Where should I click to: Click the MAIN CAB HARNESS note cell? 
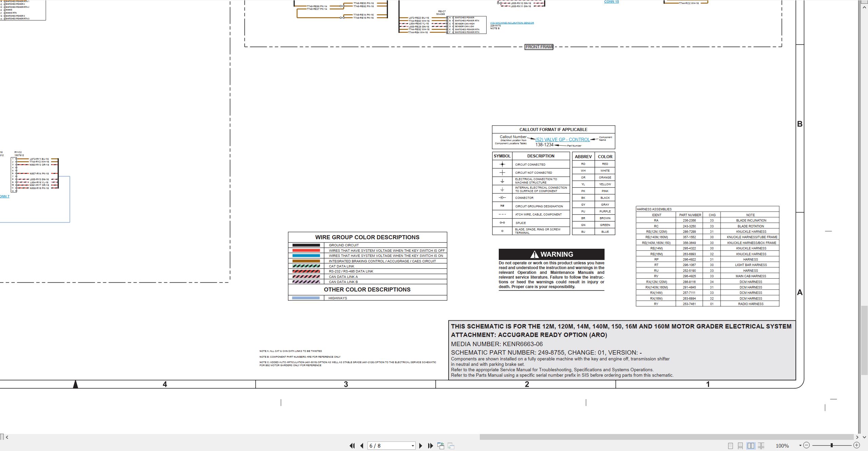click(x=751, y=276)
